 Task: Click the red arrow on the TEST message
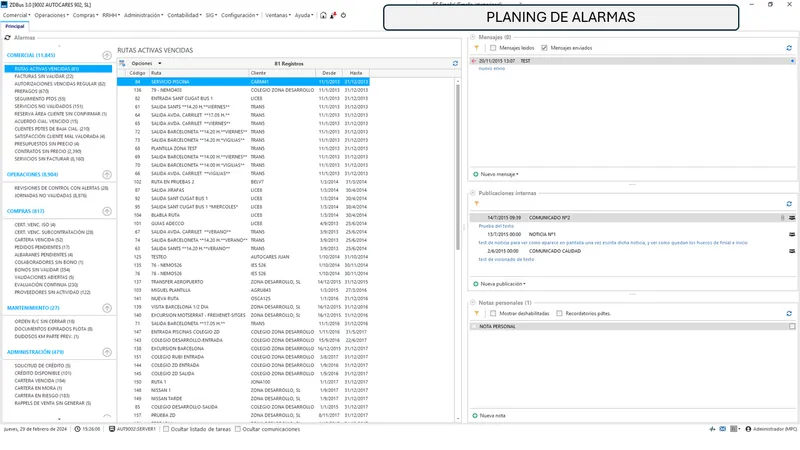pos(474,61)
